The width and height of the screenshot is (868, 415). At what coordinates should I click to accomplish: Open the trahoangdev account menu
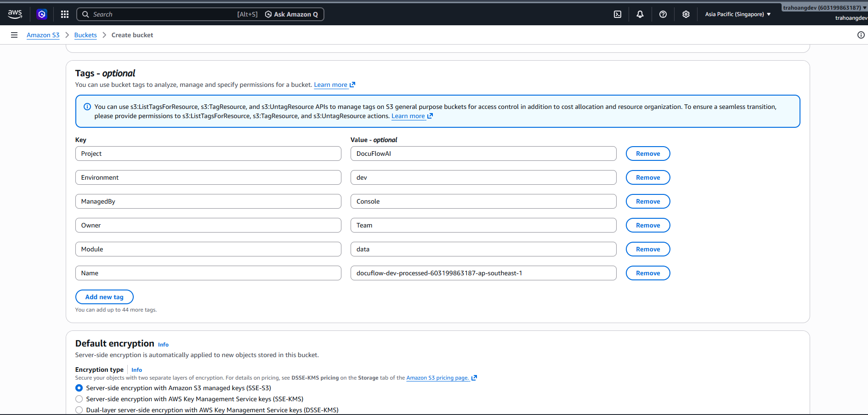(824, 8)
